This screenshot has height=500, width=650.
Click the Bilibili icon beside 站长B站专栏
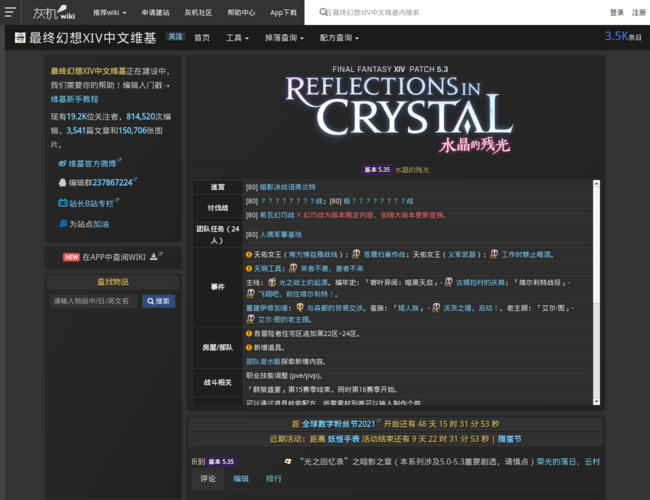pos(62,204)
